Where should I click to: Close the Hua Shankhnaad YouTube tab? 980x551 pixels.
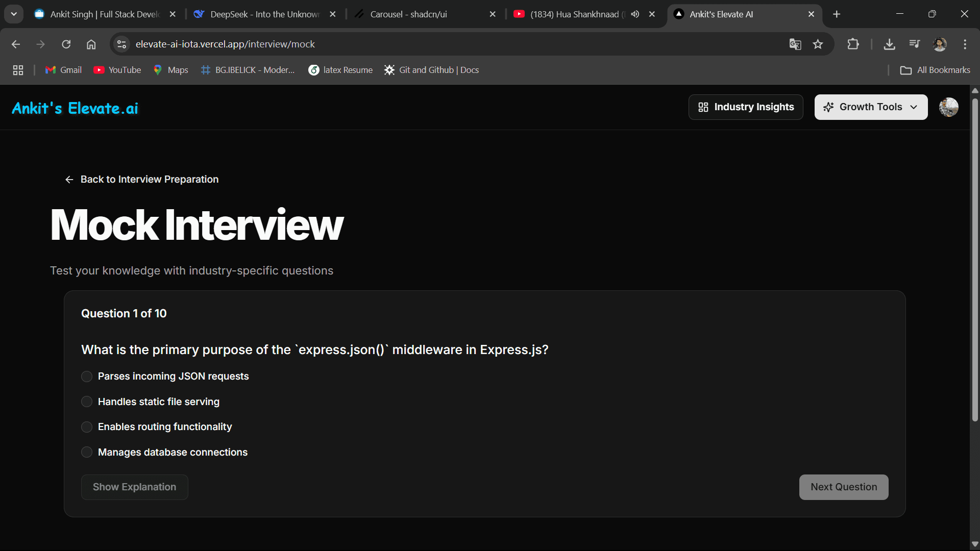coord(652,14)
